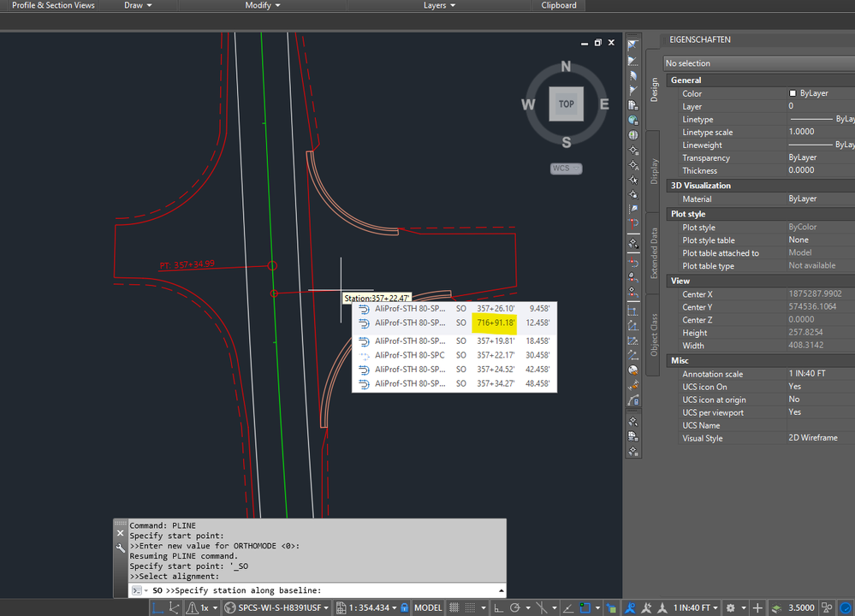Open the WCS dropdown under the ViewCube

(x=566, y=169)
